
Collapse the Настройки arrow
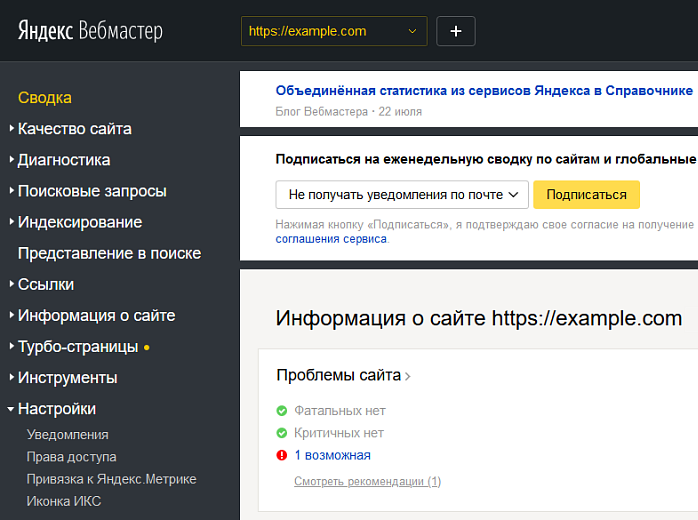[x=11, y=409]
